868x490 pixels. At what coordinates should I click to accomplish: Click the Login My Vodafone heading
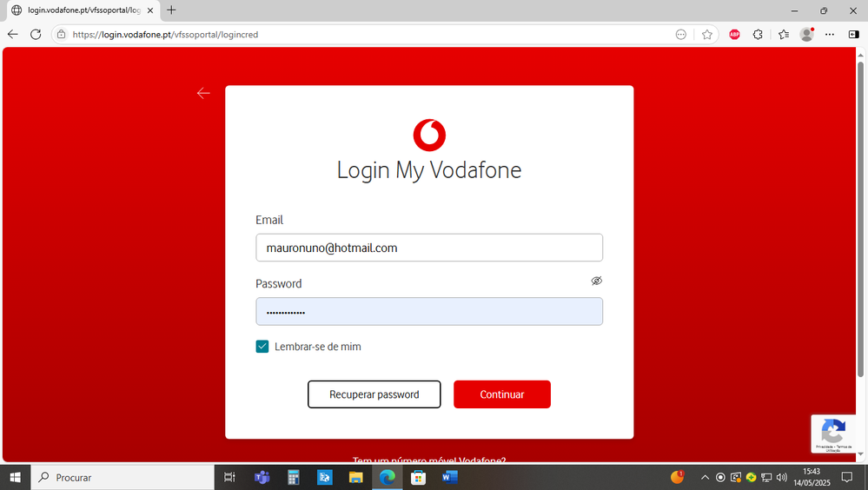click(x=429, y=170)
